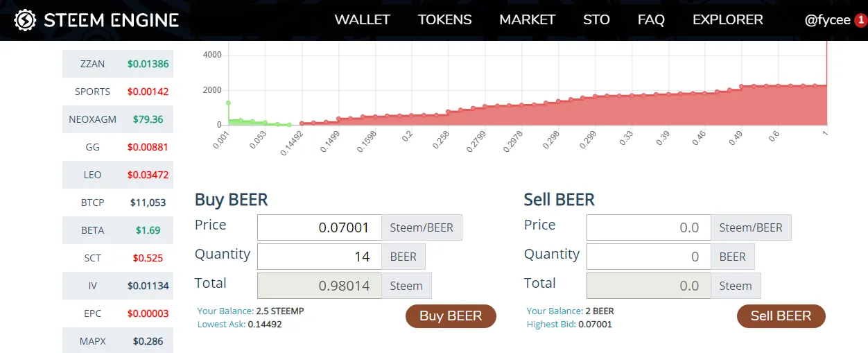Click the Steem Engine gear logo icon
Viewport: 868px width, 353px height.
tap(26, 20)
